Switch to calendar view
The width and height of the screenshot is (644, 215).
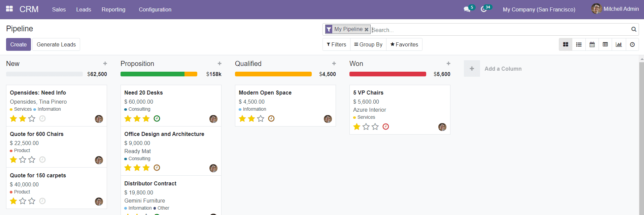coord(592,44)
